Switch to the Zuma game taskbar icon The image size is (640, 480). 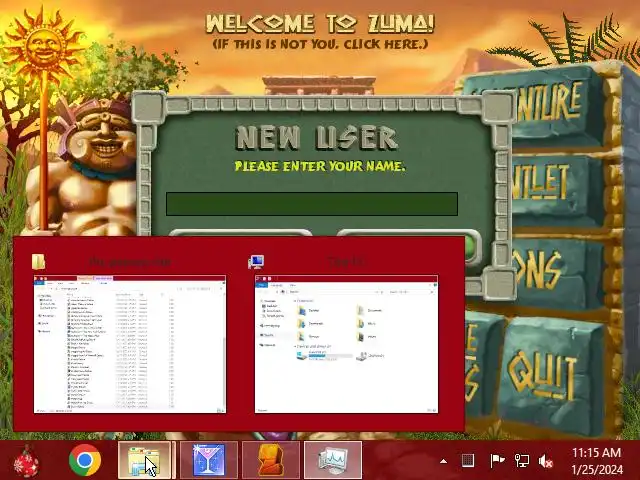click(x=271, y=460)
